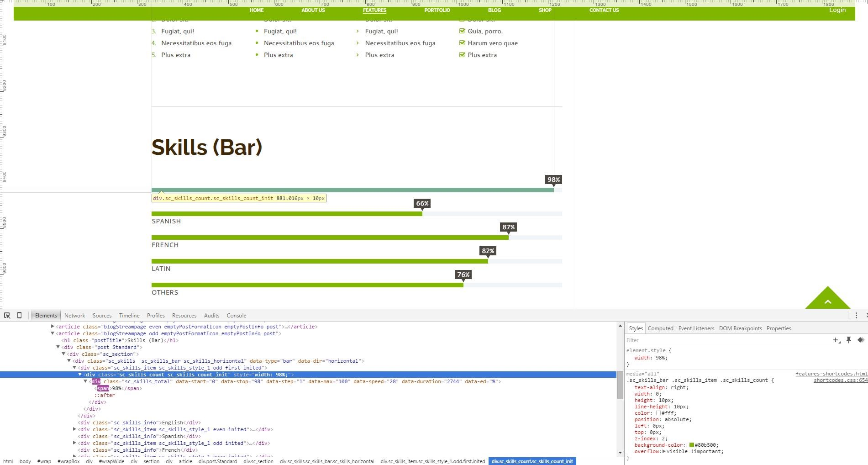
Task: Open the background-color #80b500 green swatch
Action: (x=692, y=445)
